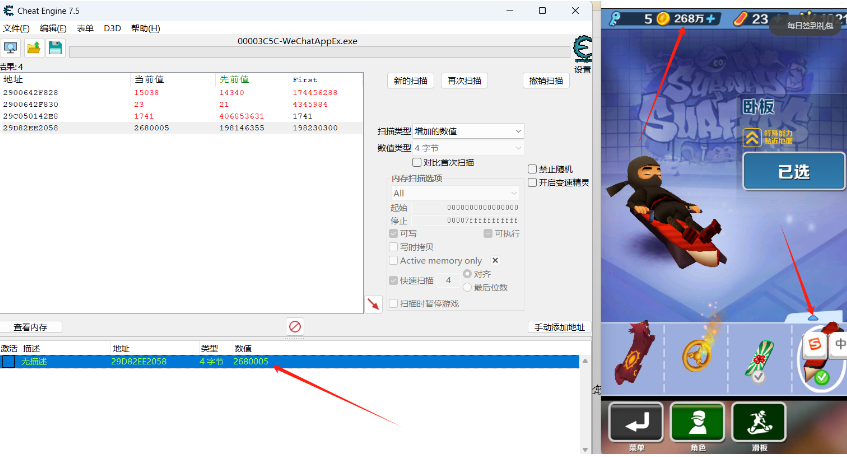Click the blue plus beside coins

click(x=711, y=19)
